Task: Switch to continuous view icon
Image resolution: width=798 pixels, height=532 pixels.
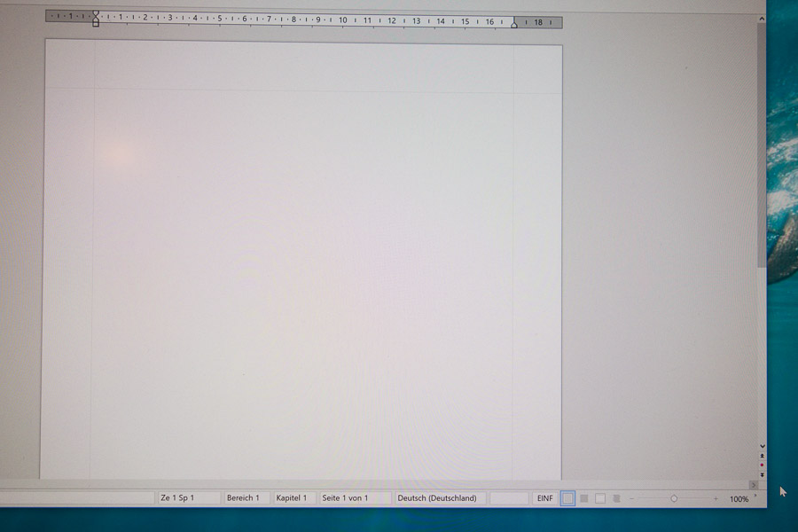Action: 600,498
